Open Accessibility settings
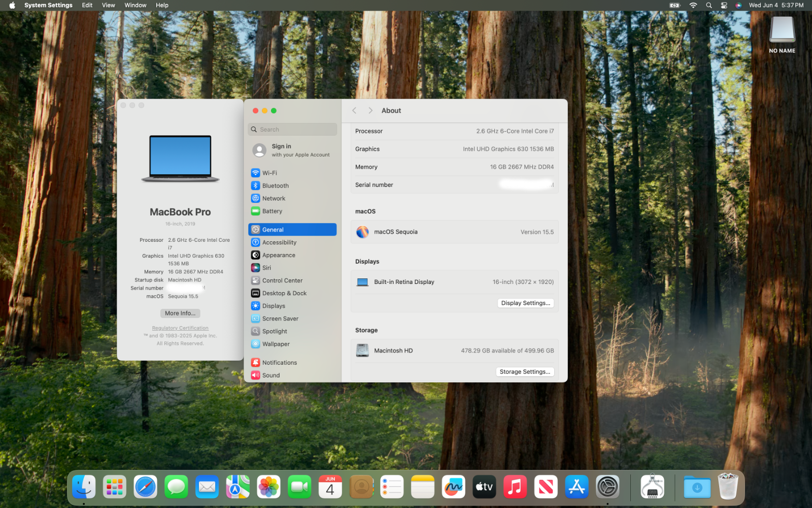Image resolution: width=812 pixels, height=508 pixels. tap(292, 242)
